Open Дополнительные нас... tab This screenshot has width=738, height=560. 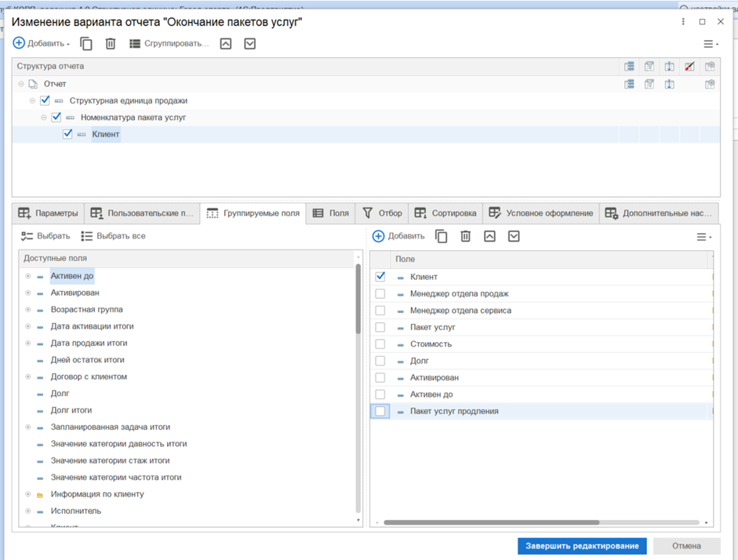659,213
